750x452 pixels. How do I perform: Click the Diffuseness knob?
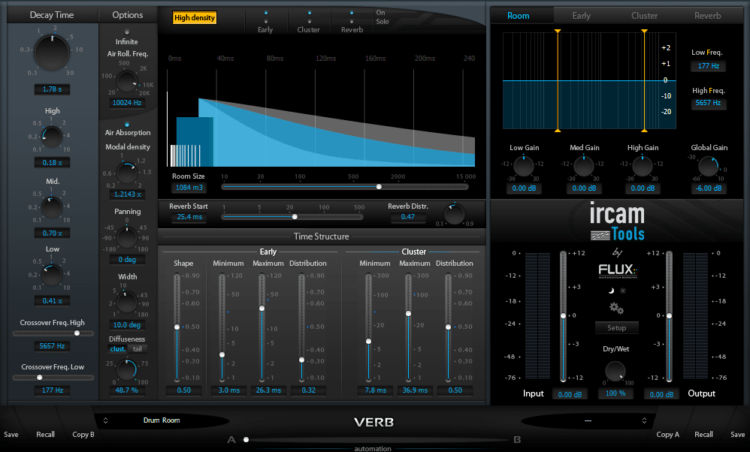pyautogui.click(x=127, y=370)
